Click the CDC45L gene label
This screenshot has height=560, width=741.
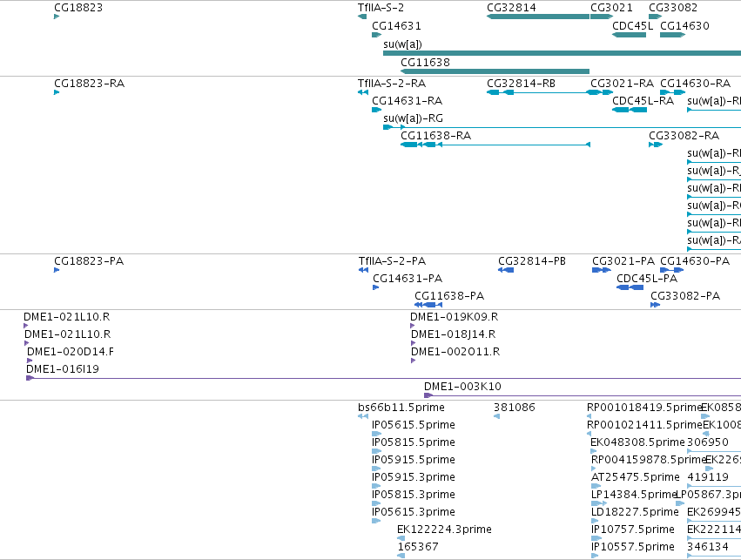(x=632, y=26)
